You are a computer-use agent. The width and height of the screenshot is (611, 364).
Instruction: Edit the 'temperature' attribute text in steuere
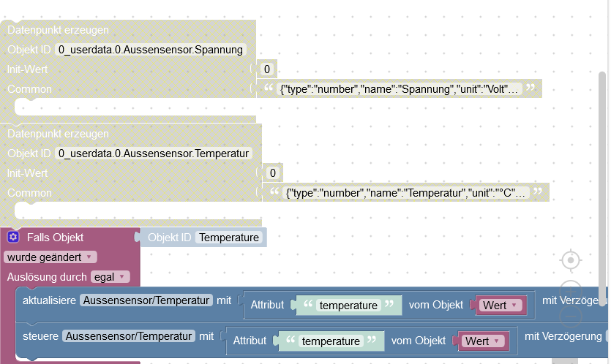point(331,341)
